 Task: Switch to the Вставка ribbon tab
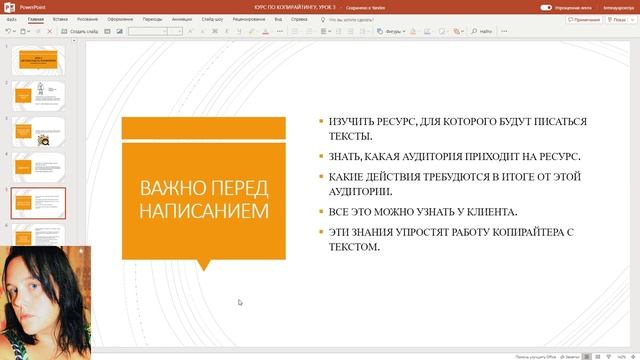[x=60, y=19]
